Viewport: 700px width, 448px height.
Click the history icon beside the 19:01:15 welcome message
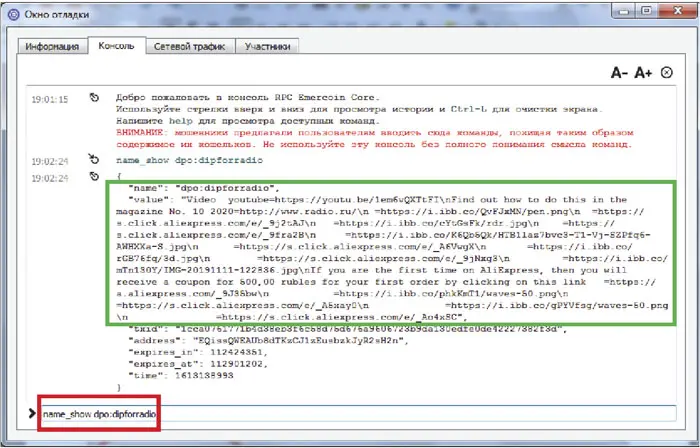[x=93, y=99]
